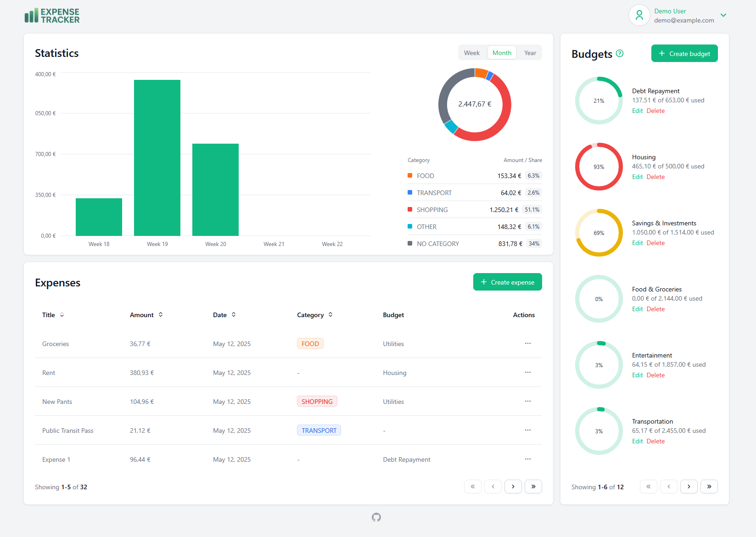Screen dimensions: 756x537
Task: Switch statistics to the Year view
Action: click(x=530, y=52)
